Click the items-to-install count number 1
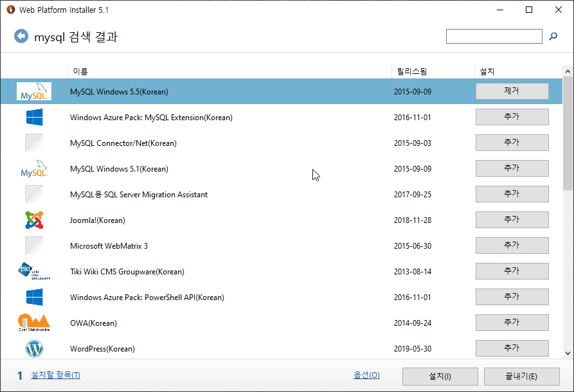The height and width of the screenshot is (392, 574). point(20,375)
